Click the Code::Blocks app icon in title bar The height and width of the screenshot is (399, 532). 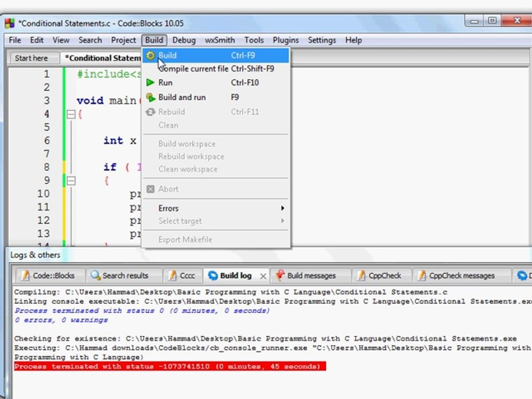pos(10,23)
